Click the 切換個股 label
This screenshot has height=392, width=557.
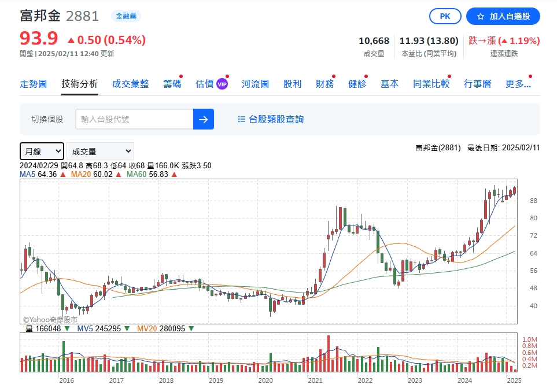pyautogui.click(x=47, y=119)
